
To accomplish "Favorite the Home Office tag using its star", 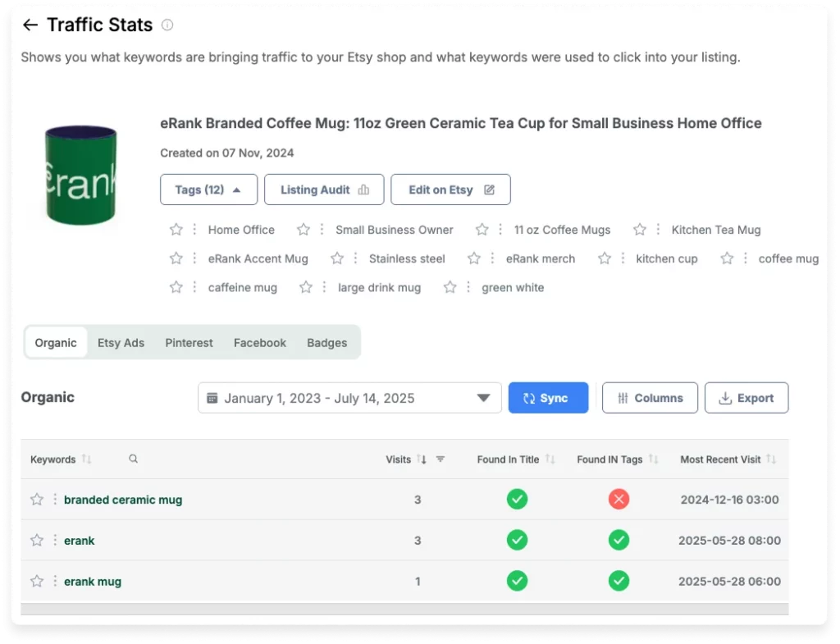I will [178, 230].
